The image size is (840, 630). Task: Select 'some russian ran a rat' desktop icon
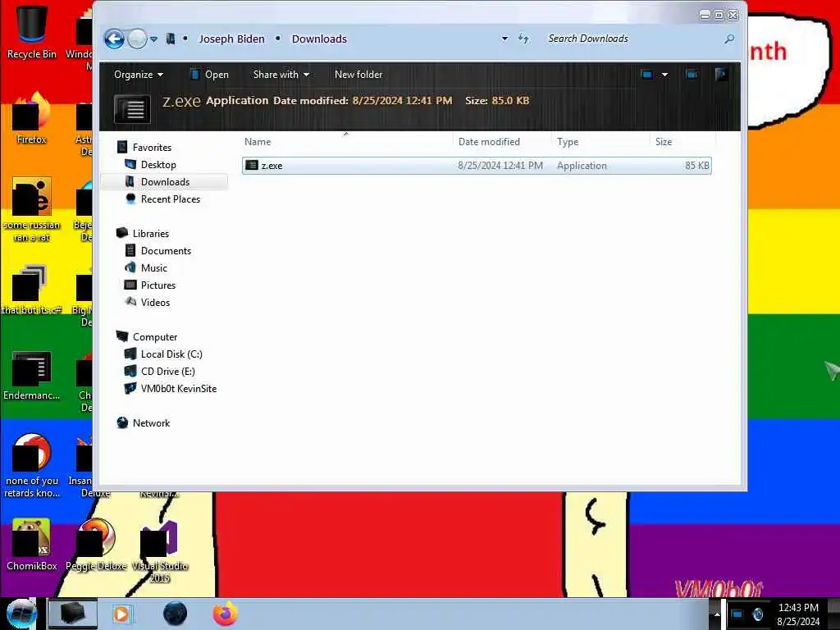pos(32,209)
